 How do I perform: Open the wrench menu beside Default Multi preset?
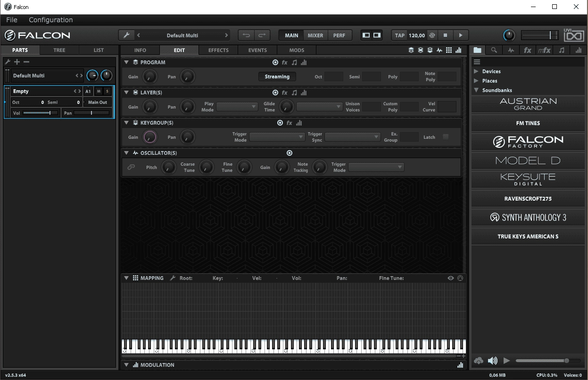[x=126, y=35]
